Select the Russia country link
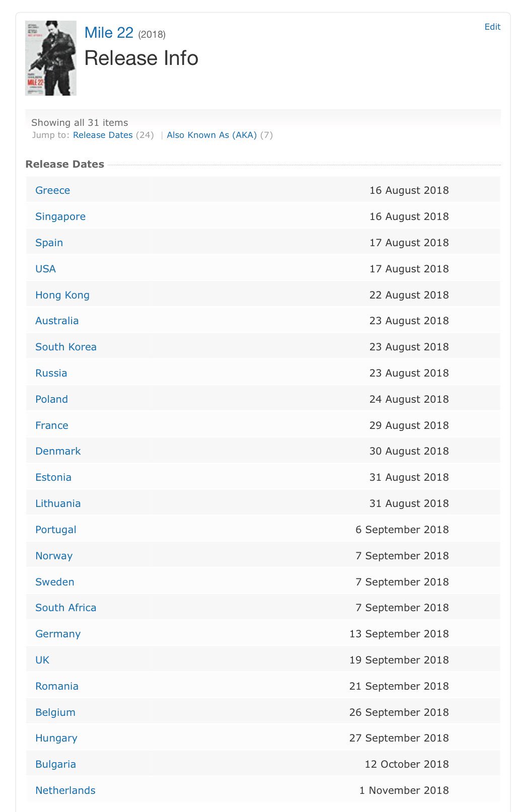This screenshot has width=518, height=812. [x=51, y=373]
